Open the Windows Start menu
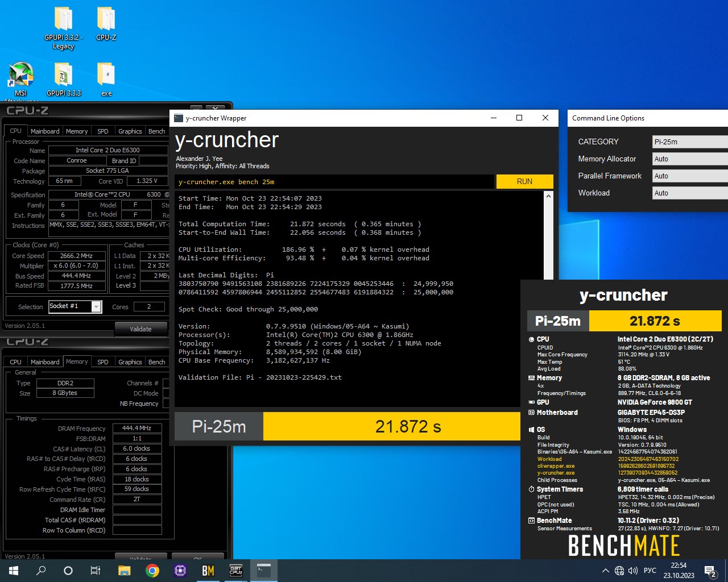The width and height of the screenshot is (728, 582). click(14, 571)
